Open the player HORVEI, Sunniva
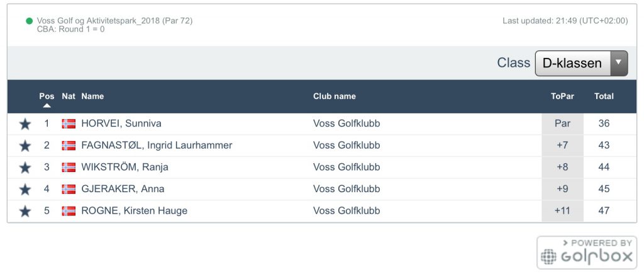The width and height of the screenshot is (644, 274). (121, 123)
